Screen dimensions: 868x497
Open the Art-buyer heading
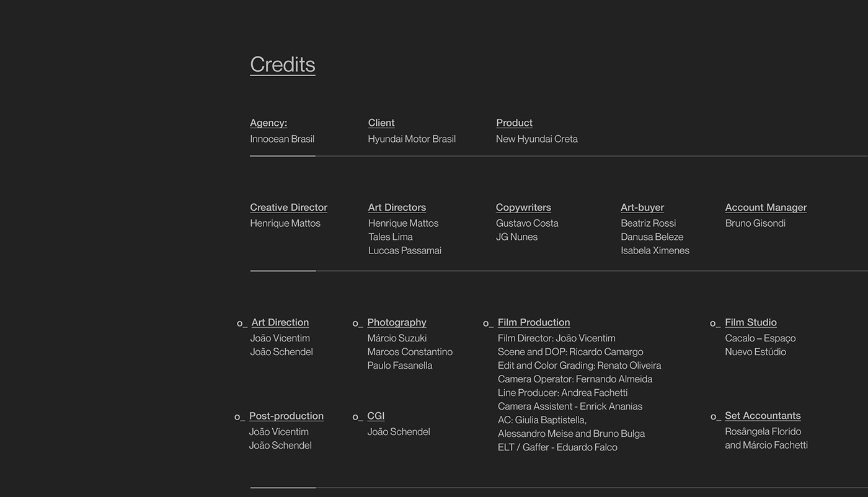(x=642, y=207)
